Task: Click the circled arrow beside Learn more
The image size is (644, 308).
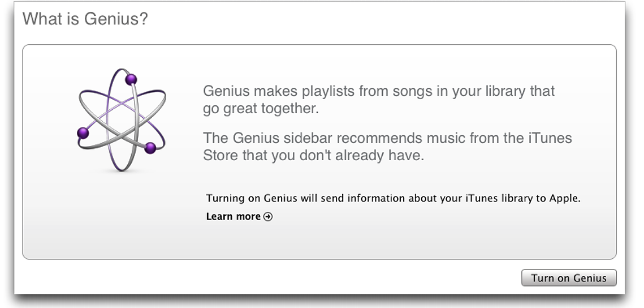Action: pos(268,217)
